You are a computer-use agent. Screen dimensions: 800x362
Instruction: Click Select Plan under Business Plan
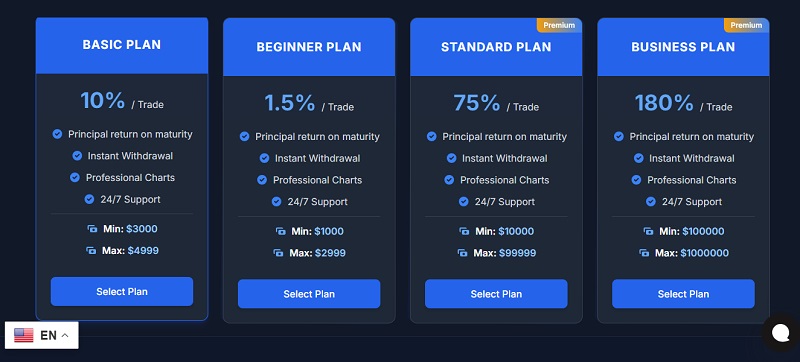pyautogui.click(x=683, y=294)
